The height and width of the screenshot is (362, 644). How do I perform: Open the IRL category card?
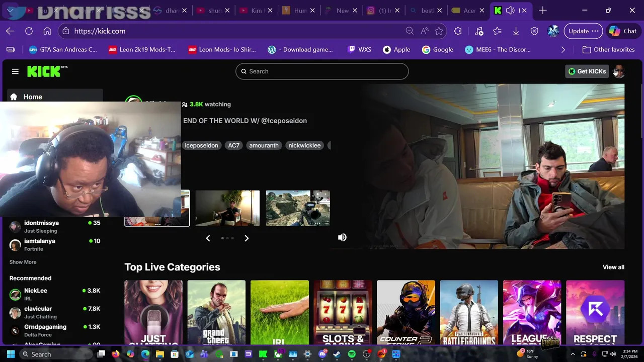[x=280, y=312]
